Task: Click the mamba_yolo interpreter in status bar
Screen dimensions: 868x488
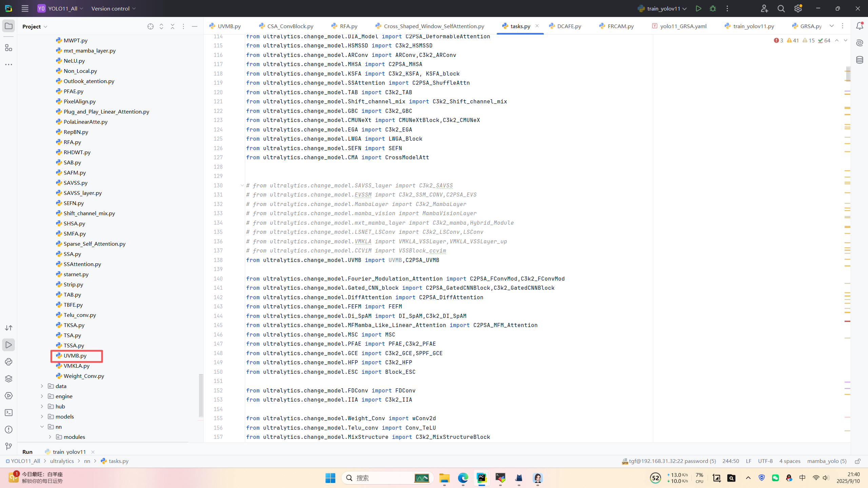Action: [827, 461]
